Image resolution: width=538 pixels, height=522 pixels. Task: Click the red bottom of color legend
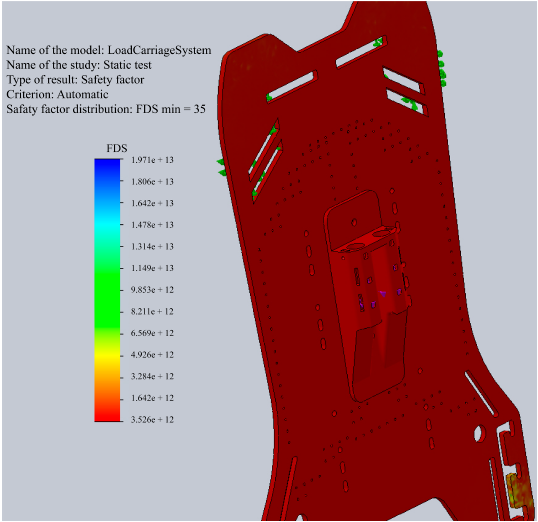click(107, 413)
